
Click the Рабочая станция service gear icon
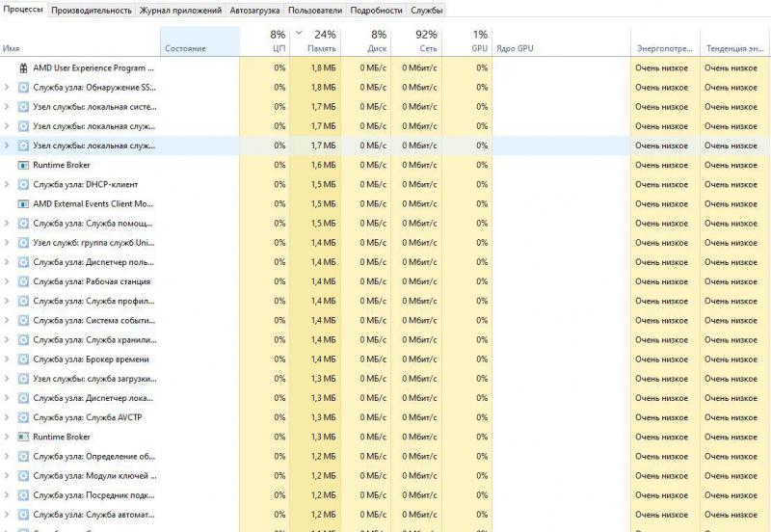[24, 281]
